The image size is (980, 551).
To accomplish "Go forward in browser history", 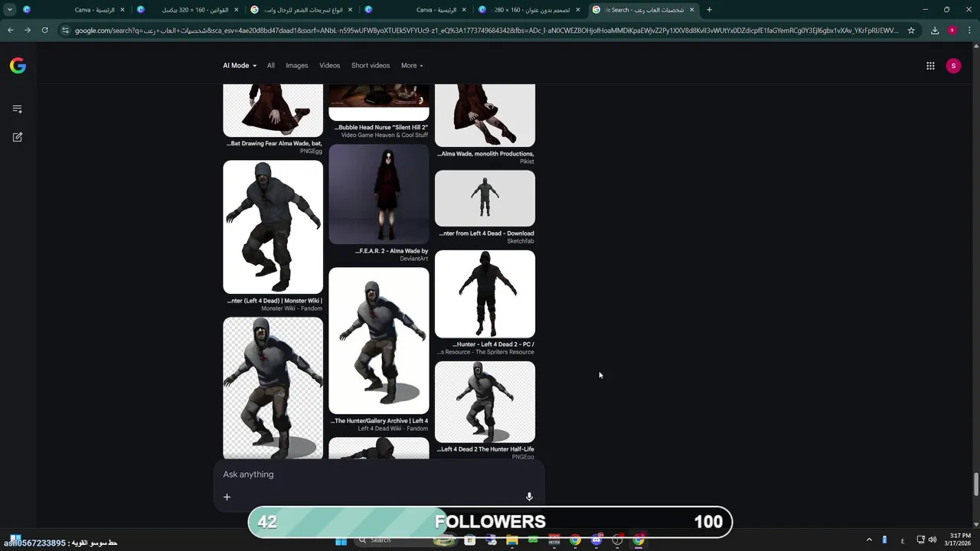I will click(x=28, y=31).
